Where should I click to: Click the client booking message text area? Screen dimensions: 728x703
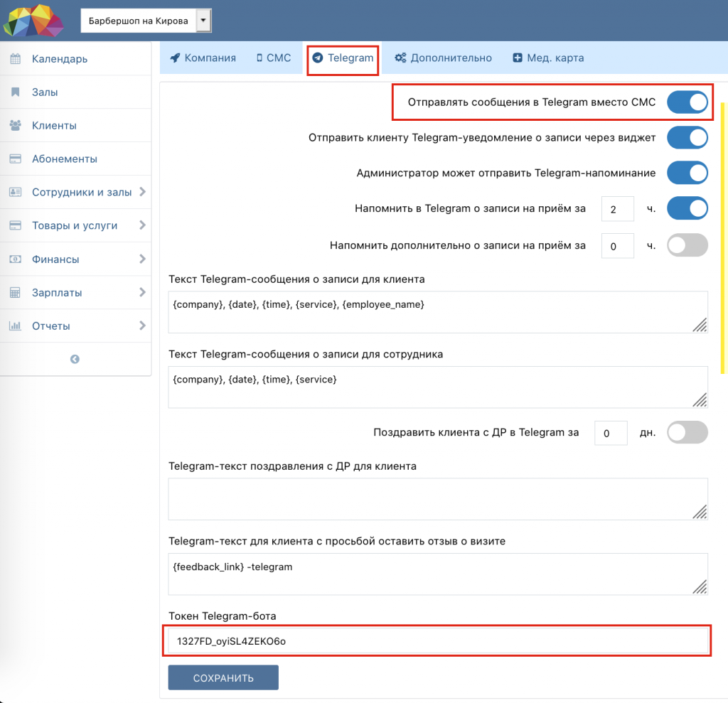[x=438, y=312]
